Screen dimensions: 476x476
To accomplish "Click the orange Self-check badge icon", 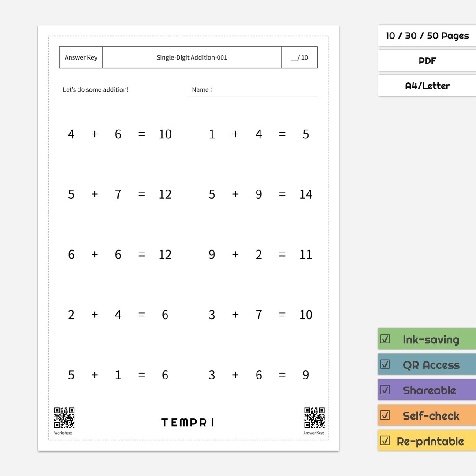I will (385, 415).
